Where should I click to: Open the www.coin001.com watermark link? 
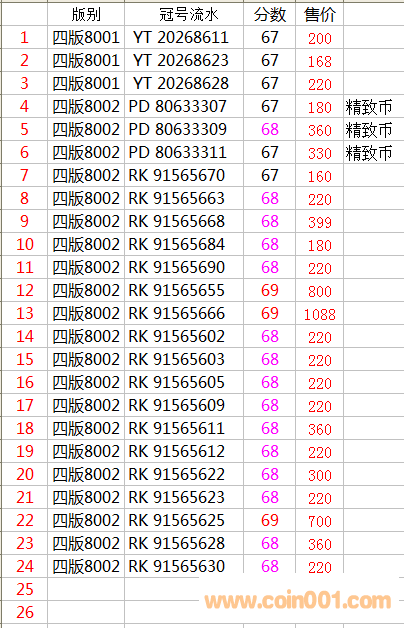tap(298, 601)
